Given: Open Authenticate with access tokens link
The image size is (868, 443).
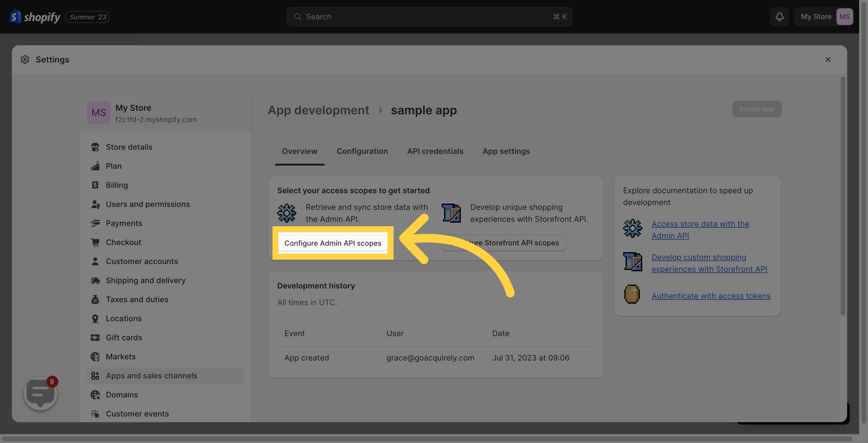Looking at the screenshot, I should click(x=711, y=296).
